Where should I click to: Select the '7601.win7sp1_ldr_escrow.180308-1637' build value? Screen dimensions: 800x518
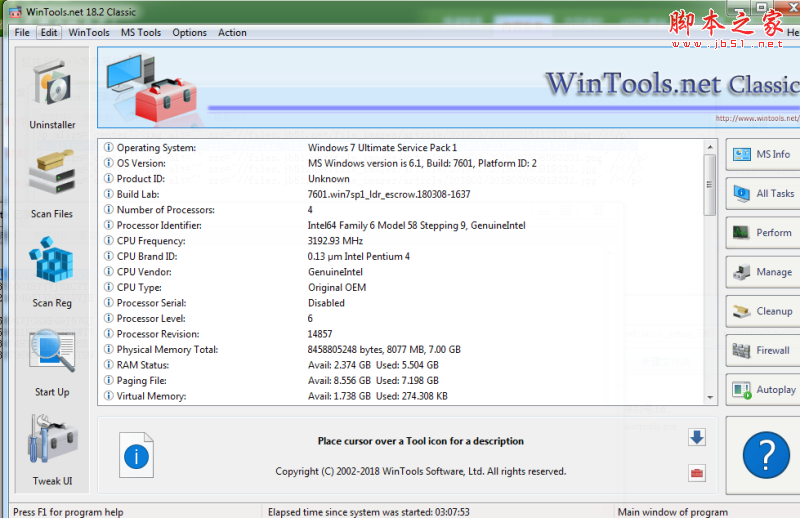point(389,194)
